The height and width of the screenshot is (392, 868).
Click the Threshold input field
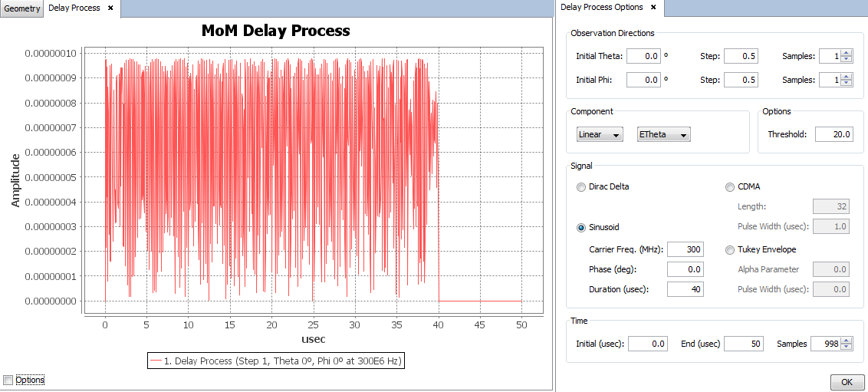coord(833,134)
